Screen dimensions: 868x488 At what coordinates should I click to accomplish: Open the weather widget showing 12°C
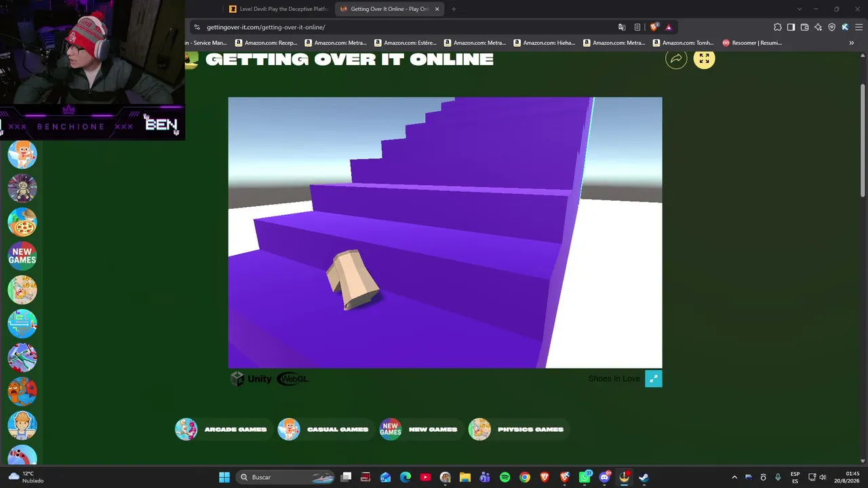26,477
